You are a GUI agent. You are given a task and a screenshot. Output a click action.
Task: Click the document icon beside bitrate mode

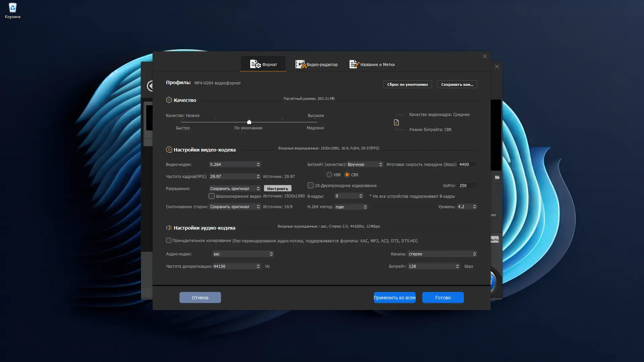coord(396,122)
